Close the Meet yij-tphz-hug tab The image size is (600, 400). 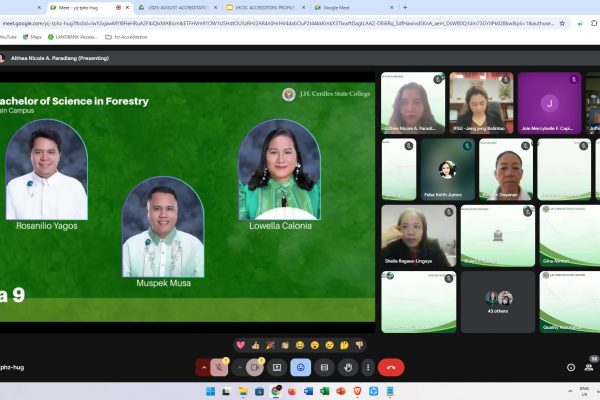coord(127,7)
